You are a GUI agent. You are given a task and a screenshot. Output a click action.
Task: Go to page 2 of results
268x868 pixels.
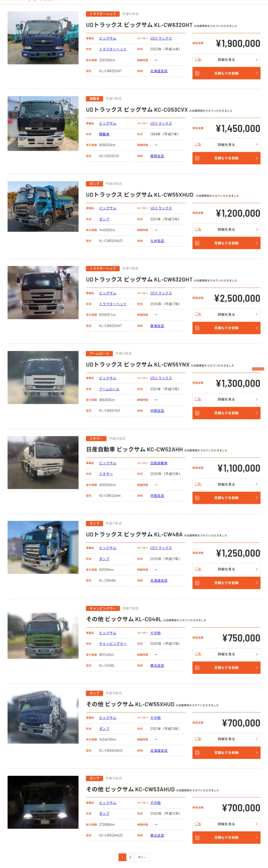130,857
